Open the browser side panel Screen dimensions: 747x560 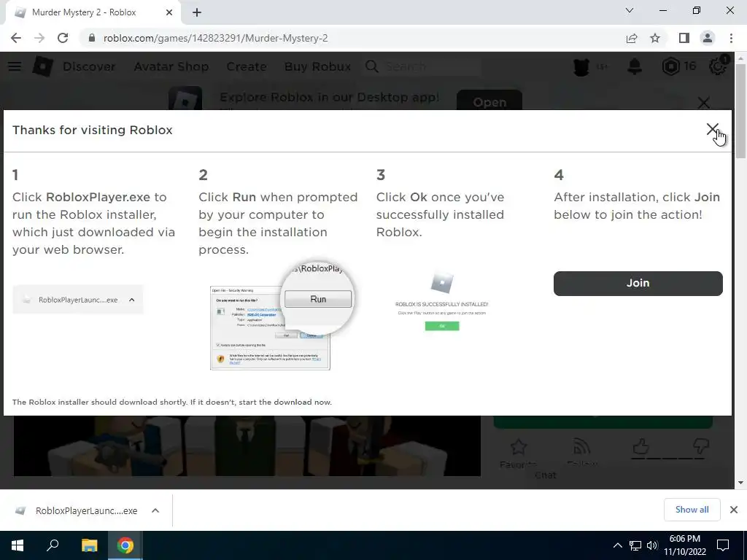pos(684,38)
